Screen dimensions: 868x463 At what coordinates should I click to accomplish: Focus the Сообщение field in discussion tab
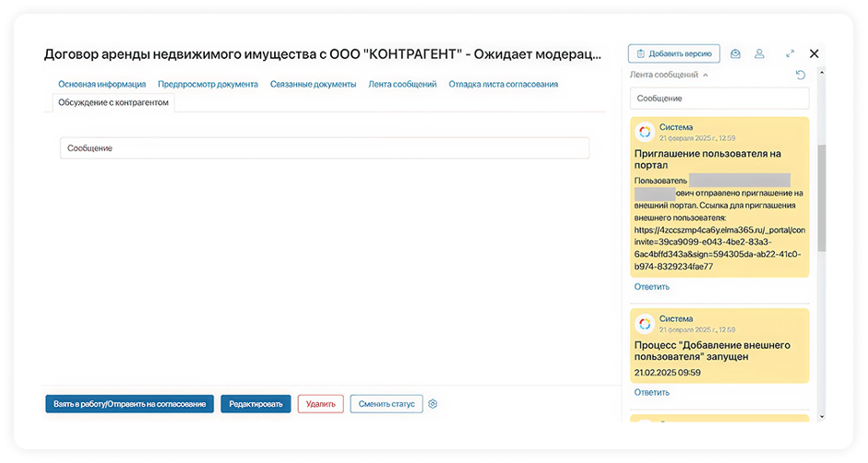324,148
